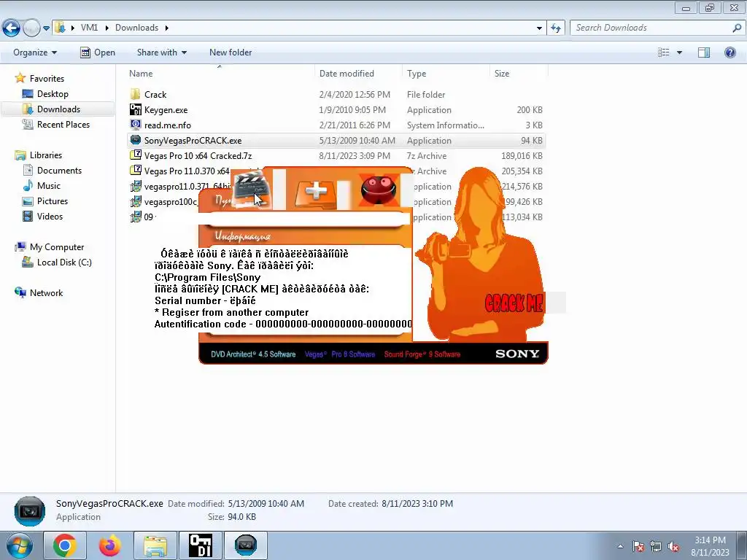Viewport: 747px width, 560px height.
Task: Change view with the view icon
Action: coord(664,52)
